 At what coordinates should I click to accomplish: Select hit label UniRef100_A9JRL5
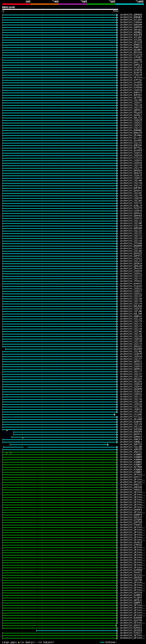(131, 543)
